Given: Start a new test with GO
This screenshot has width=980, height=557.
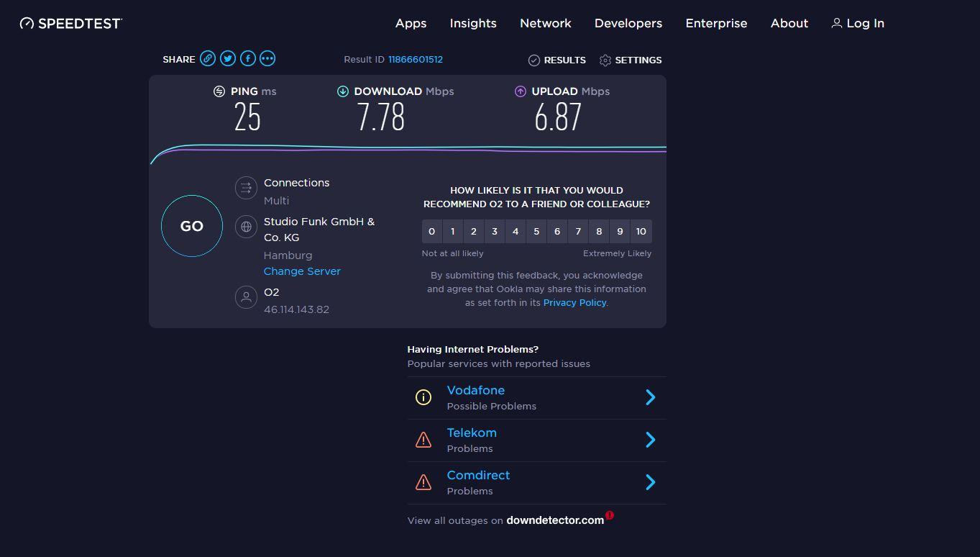Looking at the screenshot, I should pos(192,226).
